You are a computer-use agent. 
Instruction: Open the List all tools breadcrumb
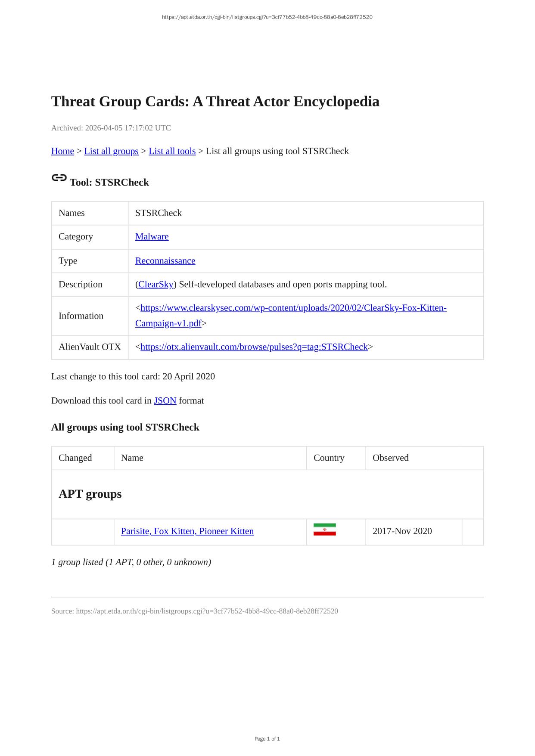172,151
